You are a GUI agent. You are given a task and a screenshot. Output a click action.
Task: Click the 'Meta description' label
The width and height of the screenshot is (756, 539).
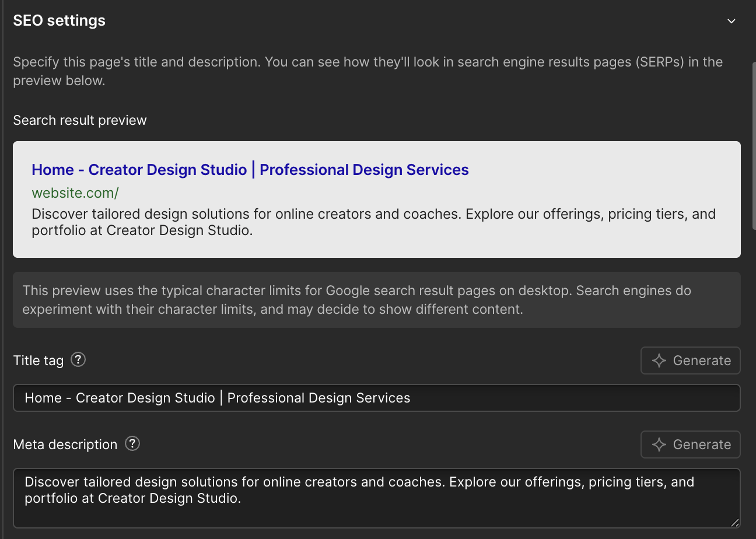(65, 444)
